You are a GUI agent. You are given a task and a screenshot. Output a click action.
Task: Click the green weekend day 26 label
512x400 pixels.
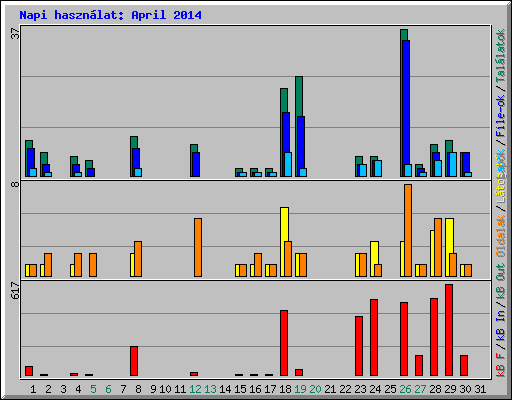pyautogui.click(x=405, y=389)
